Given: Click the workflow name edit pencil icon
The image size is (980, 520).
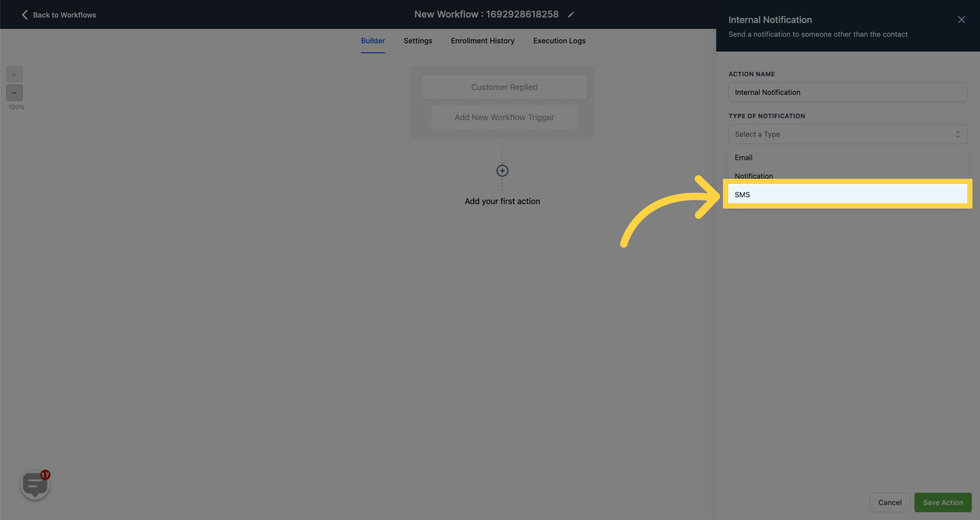Looking at the screenshot, I should coord(571,14).
